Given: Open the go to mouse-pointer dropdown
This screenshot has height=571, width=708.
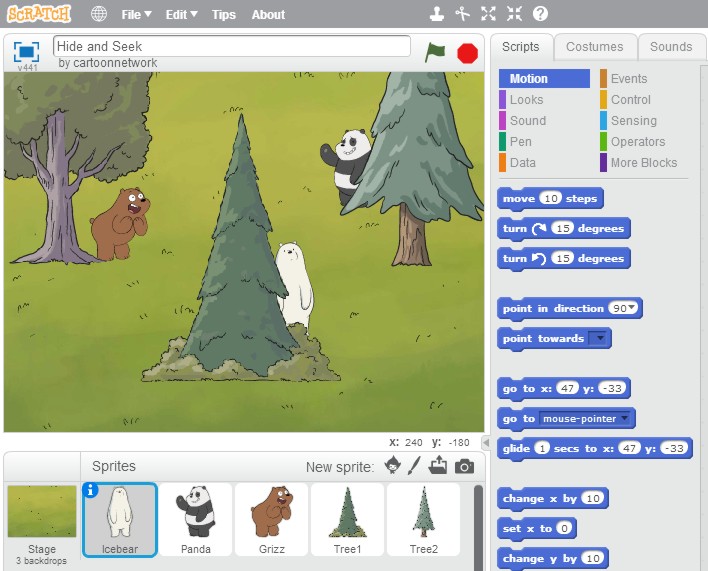Looking at the screenshot, I should [624, 418].
